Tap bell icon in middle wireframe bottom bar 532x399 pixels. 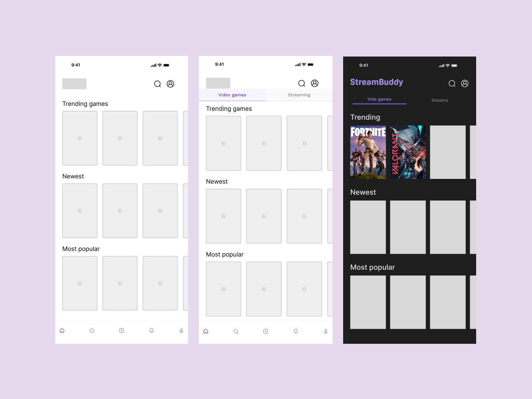(296, 331)
